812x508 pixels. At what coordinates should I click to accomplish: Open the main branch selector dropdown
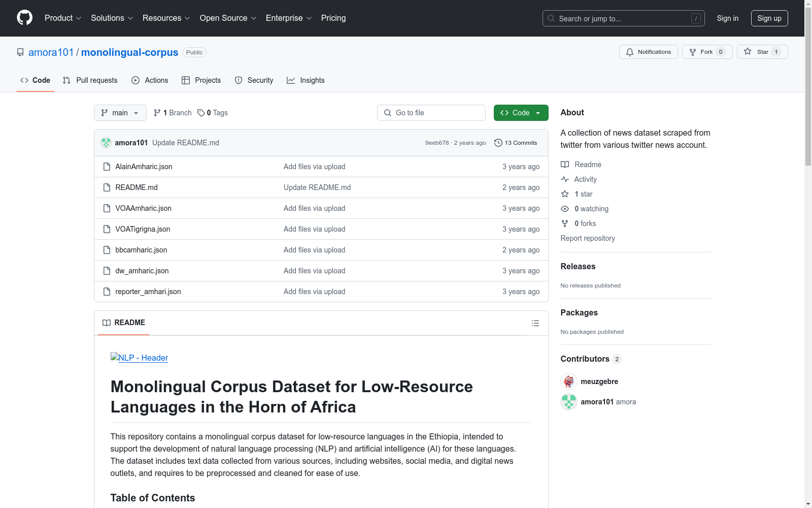pyautogui.click(x=120, y=113)
